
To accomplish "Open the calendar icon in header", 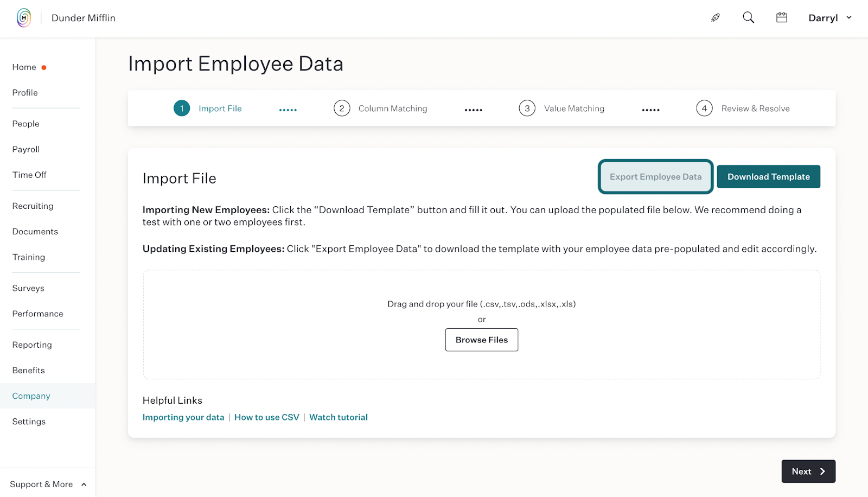I will click(x=782, y=17).
